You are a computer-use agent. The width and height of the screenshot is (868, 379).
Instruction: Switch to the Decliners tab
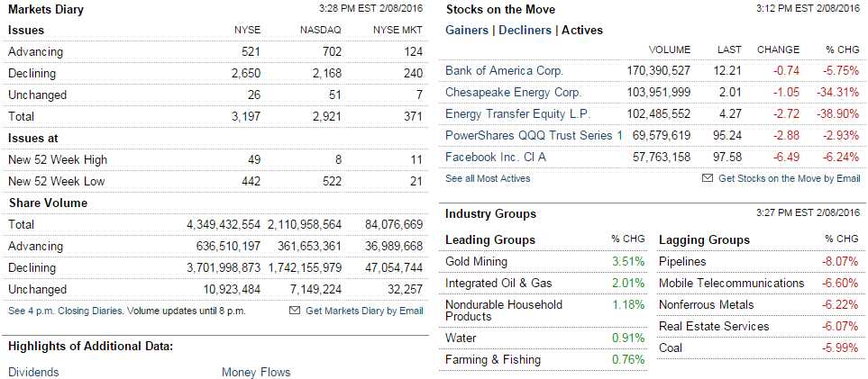pyautogui.click(x=525, y=31)
